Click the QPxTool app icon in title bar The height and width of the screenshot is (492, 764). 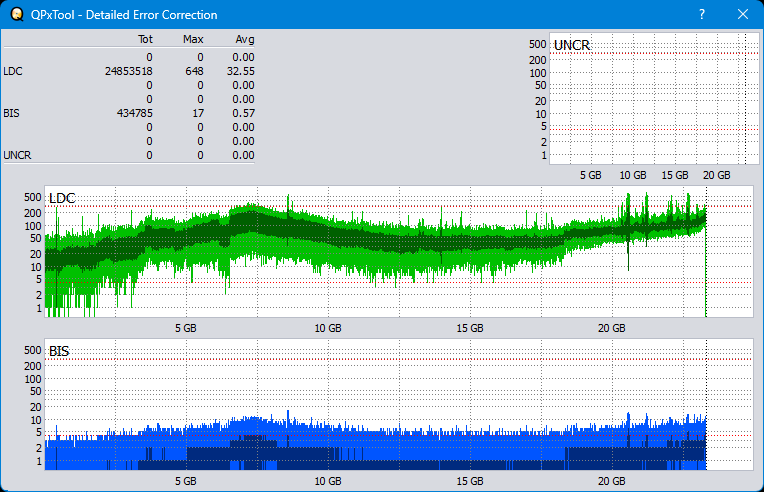click(14, 15)
